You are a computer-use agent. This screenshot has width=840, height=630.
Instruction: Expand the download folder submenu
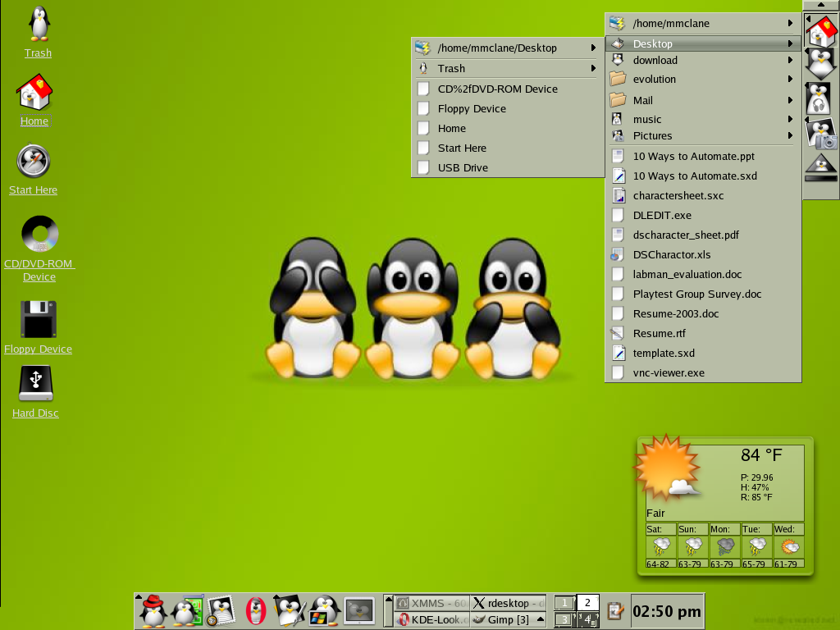point(703,60)
